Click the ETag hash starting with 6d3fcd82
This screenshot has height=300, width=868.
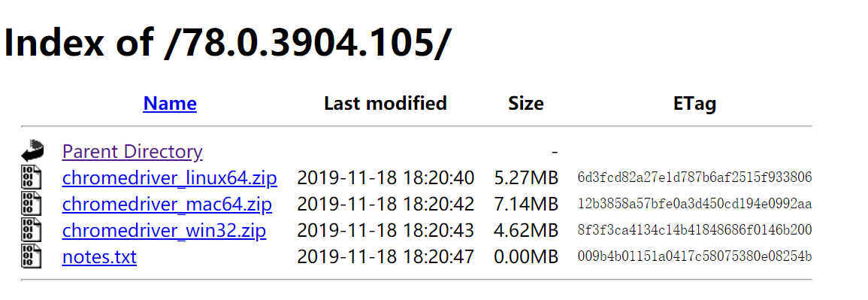point(694,177)
